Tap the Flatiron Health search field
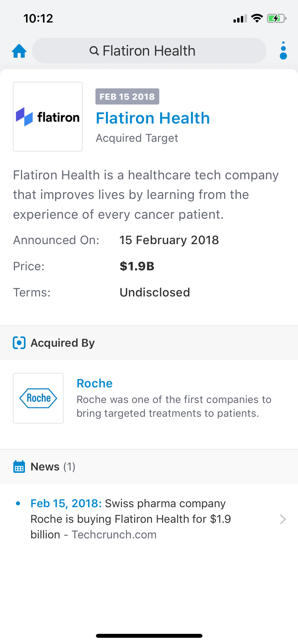 149,51
